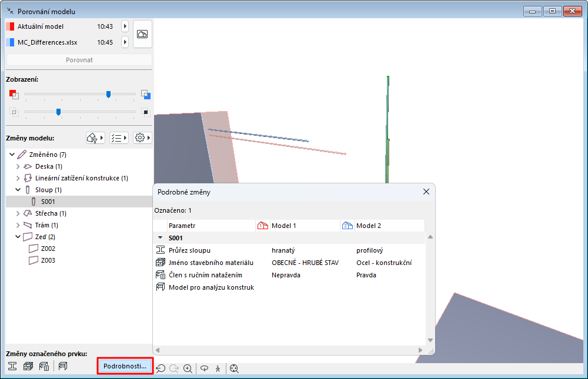Click structural analysis model icon at bottom
The width and height of the screenshot is (588, 379).
point(63,366)
